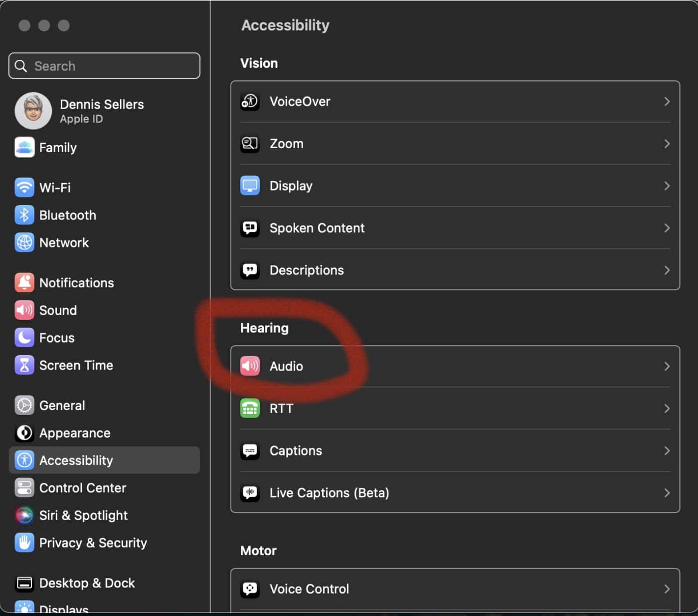Select Privacy & Security label in sidebar
This screenshot has height=616, width=698.
point(93,543)
